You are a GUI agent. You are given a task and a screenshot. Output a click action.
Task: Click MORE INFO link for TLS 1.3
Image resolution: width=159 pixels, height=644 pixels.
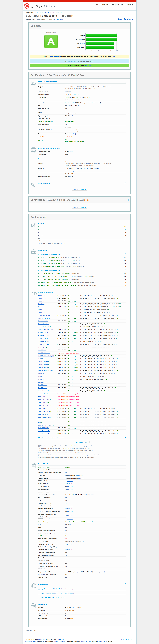pos(88,65)
